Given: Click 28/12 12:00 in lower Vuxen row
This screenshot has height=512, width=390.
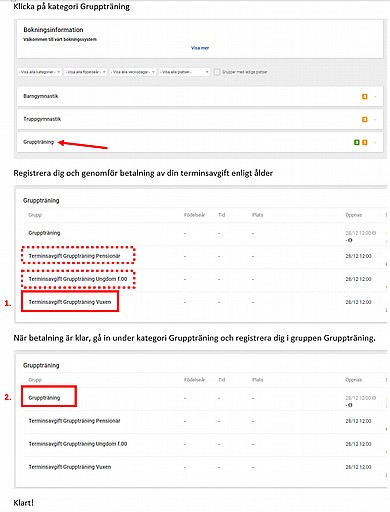Looking at the screenshot, I should coord(358,467).
